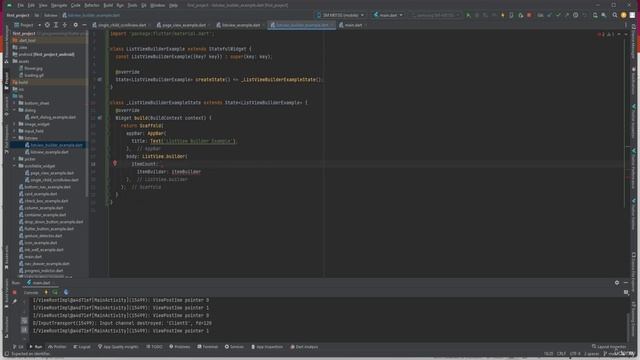Expand the image_widget folder in tree

tap(15, 124)
